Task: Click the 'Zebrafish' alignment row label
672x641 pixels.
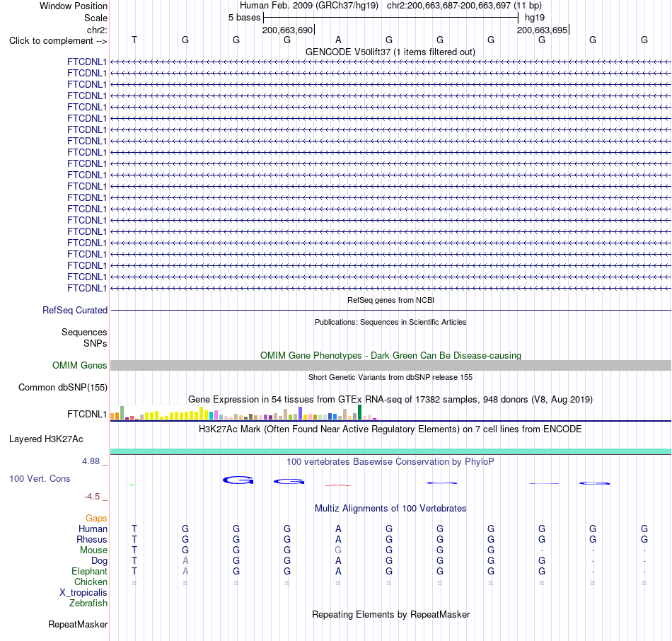Action: (x=88, y=603)
